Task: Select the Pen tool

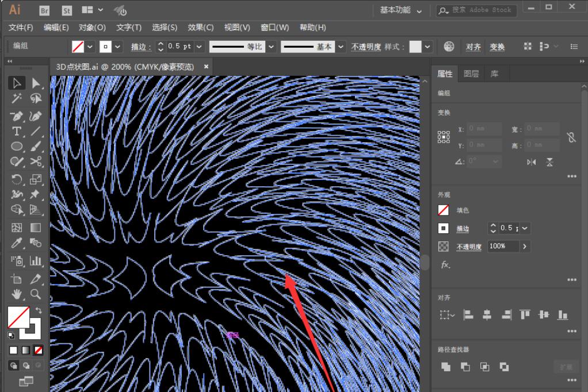Action: (x=17, y=116)
